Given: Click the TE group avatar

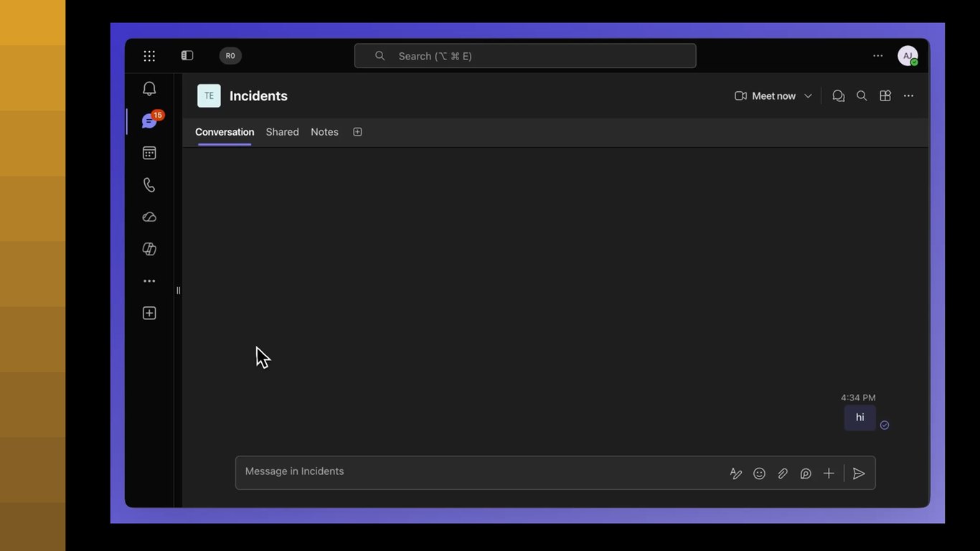Looking at the screenshot, I should click(209, 96).
